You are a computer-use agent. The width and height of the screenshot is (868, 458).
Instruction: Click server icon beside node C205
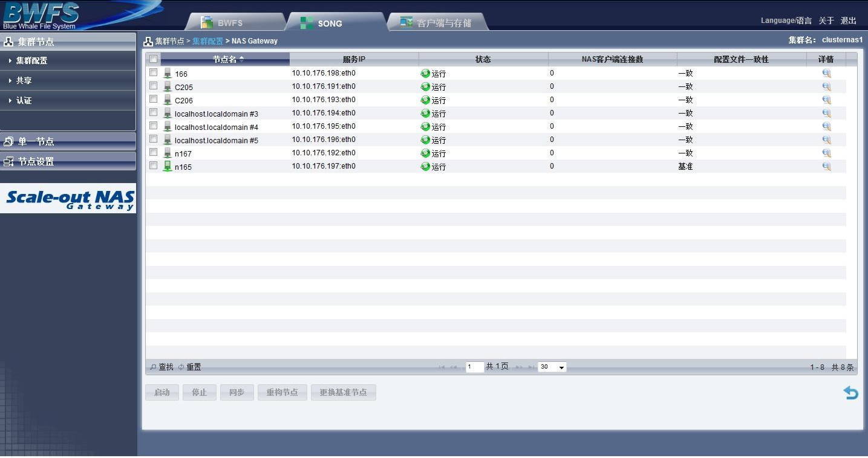168,86
